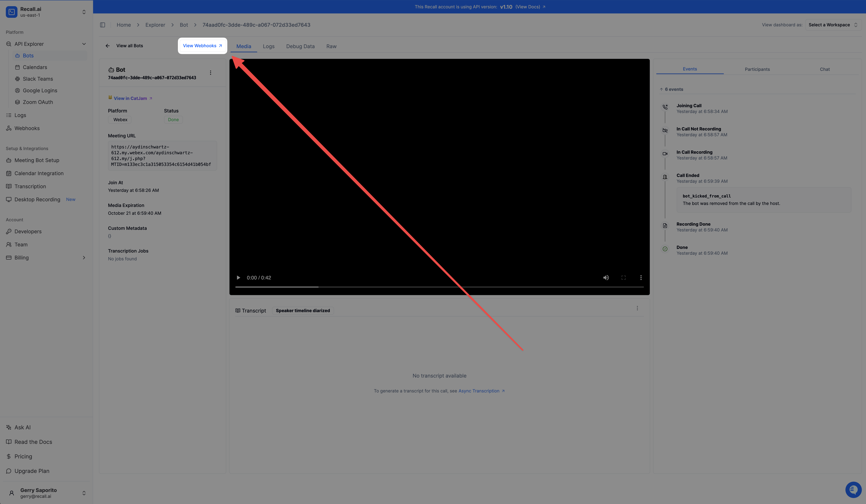Toggle the sidebar panel icon

102,25
